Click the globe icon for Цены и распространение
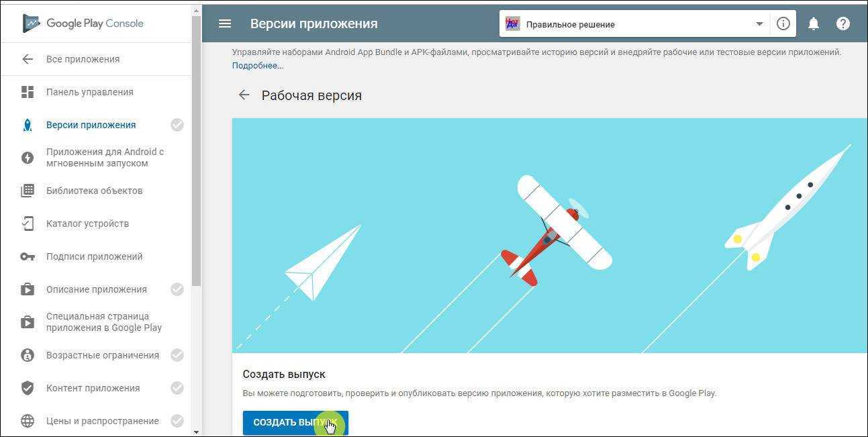Screen dimensions: 868x437 point(28,421)
